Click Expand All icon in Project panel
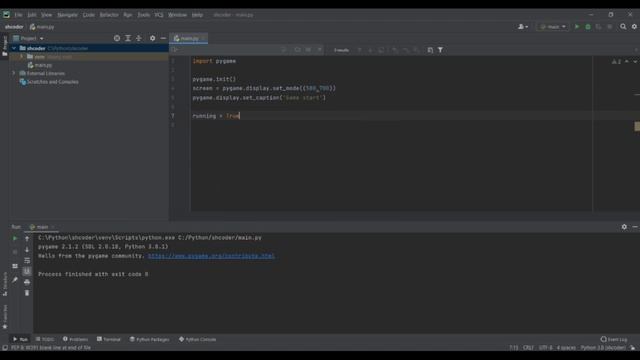Screen dimensions: 640x360 coord(128,38)
